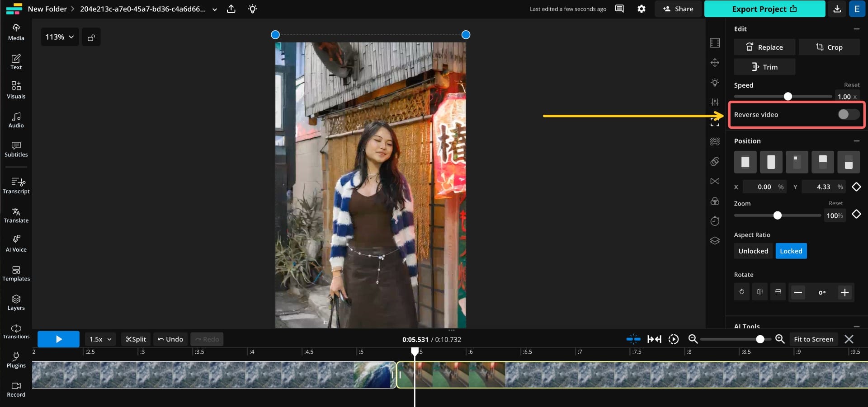Select the Crop tool
This screenshot has width=868, height=407.
coord(829,47)
